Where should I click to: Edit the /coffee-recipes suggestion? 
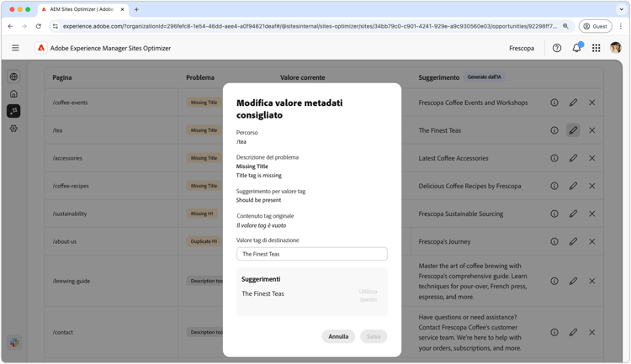pos(573,186)
